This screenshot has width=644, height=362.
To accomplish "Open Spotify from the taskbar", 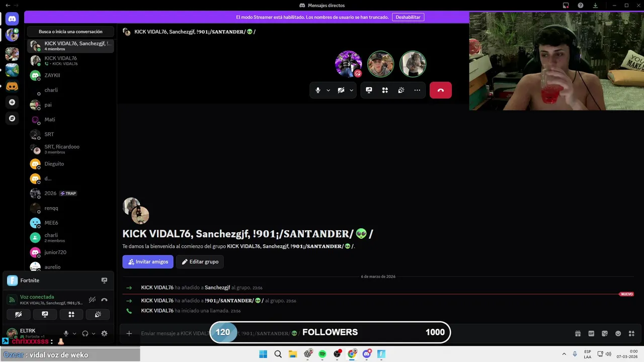I will [322, 354].
